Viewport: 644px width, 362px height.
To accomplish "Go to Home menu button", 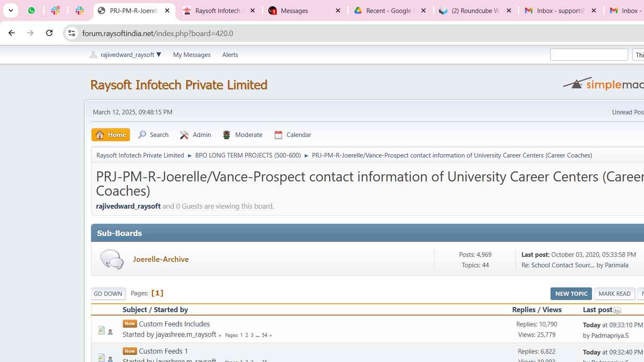I will (111, 135).
